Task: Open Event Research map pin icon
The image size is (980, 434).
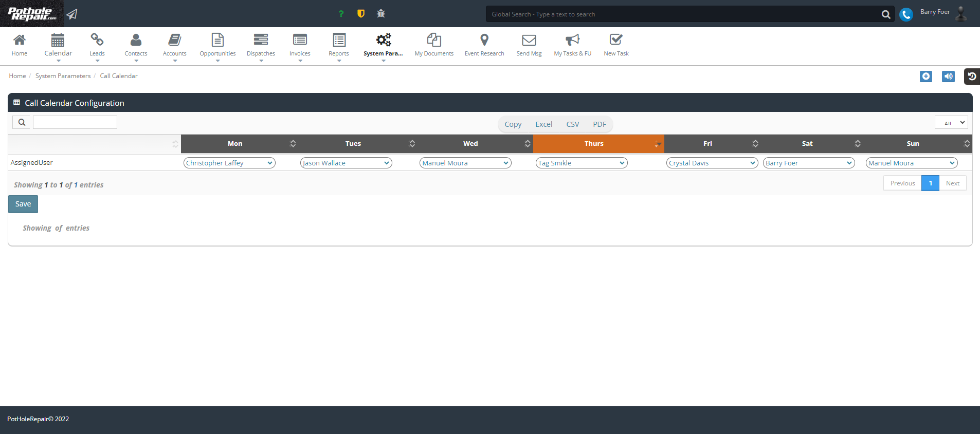Action: [484, 40]
